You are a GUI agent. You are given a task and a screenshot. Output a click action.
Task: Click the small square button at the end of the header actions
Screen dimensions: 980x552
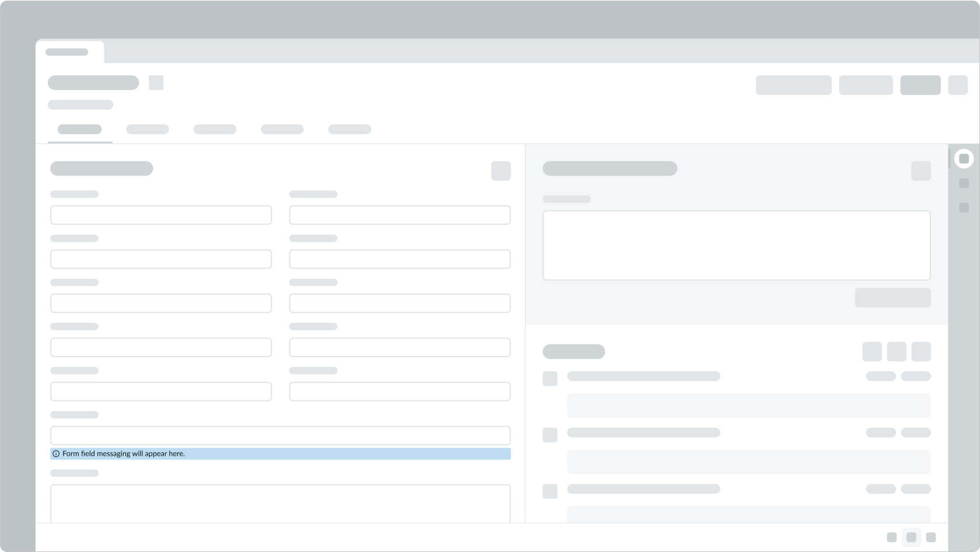pos(958,85)
